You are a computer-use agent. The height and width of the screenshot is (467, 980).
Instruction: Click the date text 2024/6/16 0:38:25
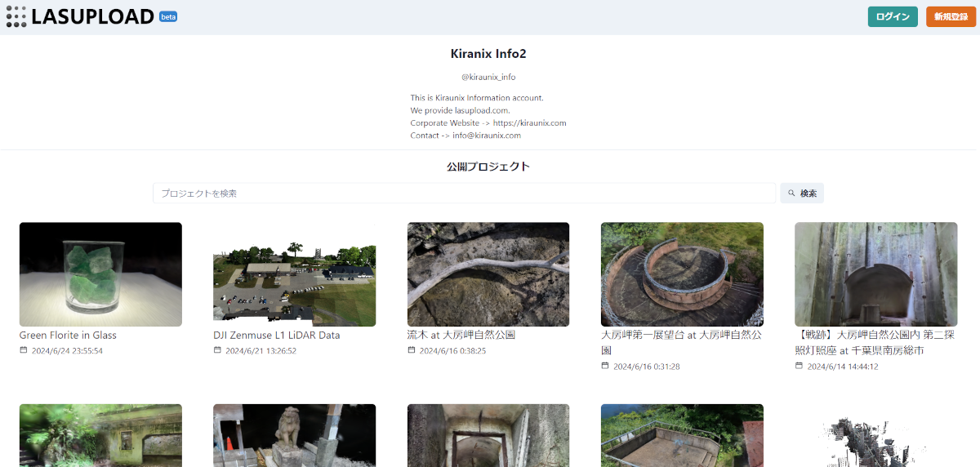[x=452, y=351]
